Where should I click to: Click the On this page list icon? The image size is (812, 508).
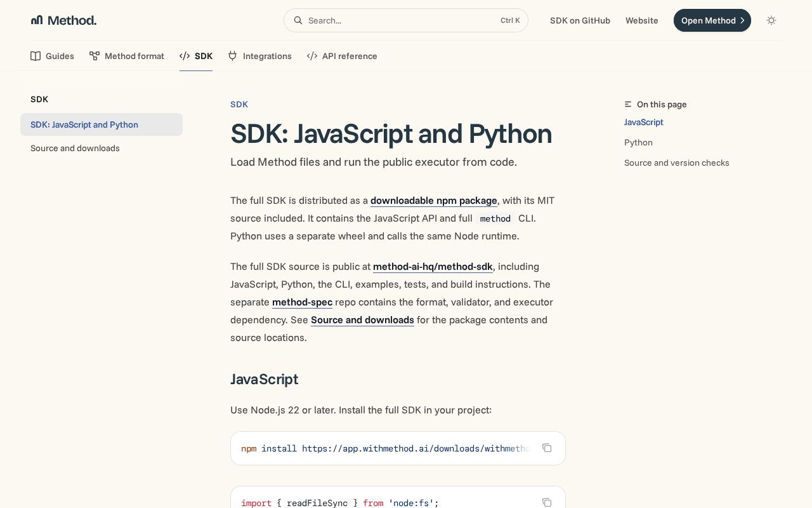click(628, 104)
